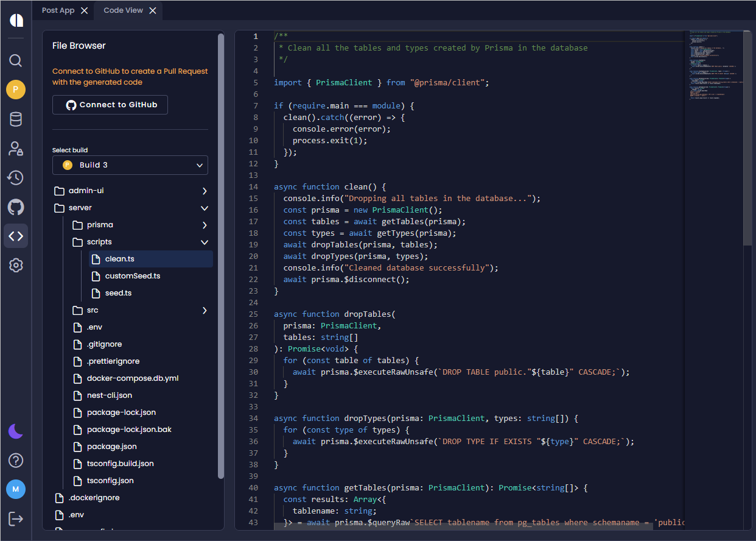Viewport: 756px width, 541px height.
Task: Open the Build 3 dropdown
Action: tap(130, 165)
